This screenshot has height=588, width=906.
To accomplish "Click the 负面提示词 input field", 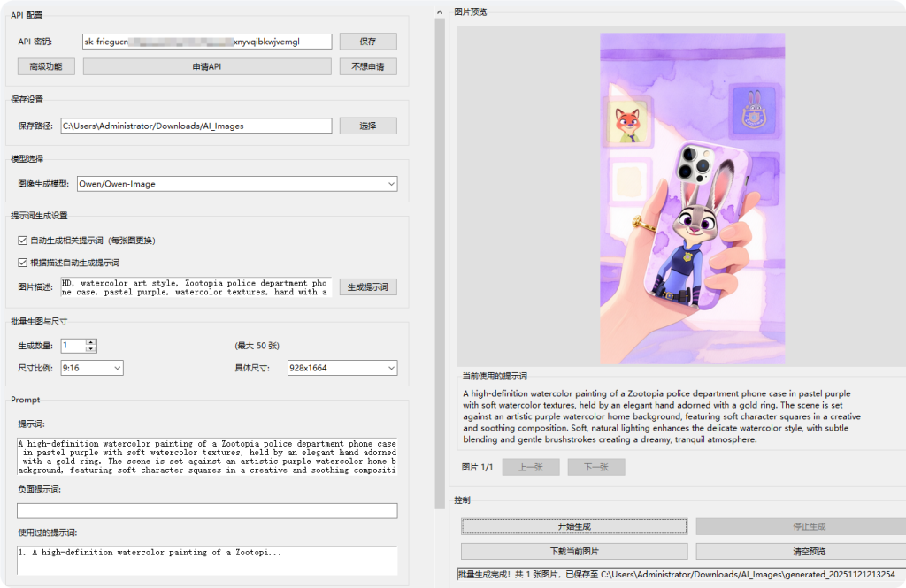I will (207, 510).
